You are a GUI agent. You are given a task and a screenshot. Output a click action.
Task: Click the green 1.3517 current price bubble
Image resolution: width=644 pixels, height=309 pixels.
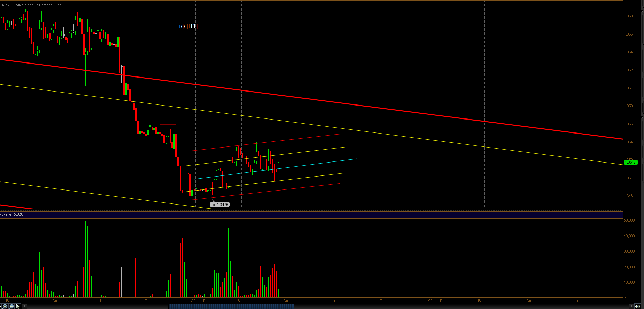[630, 162]
